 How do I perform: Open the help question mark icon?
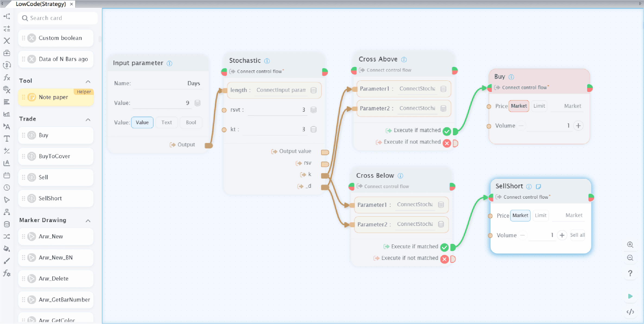point(630,273)
